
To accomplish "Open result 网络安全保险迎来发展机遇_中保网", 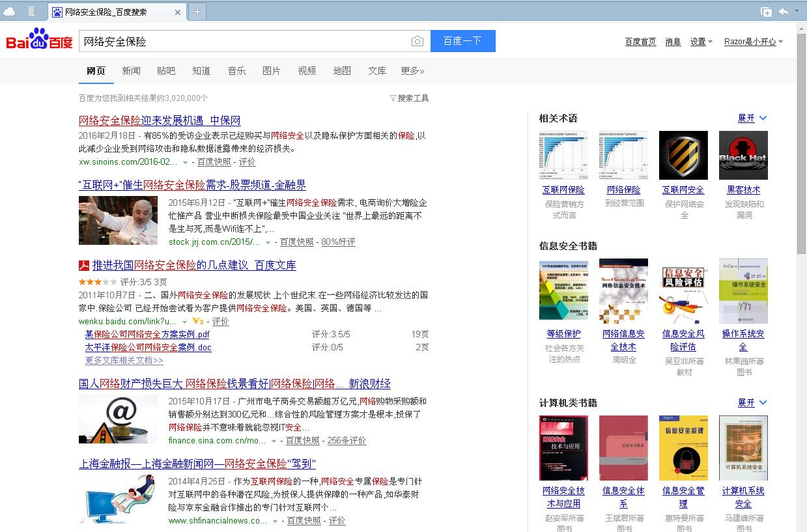I will [x=160, y=120].
